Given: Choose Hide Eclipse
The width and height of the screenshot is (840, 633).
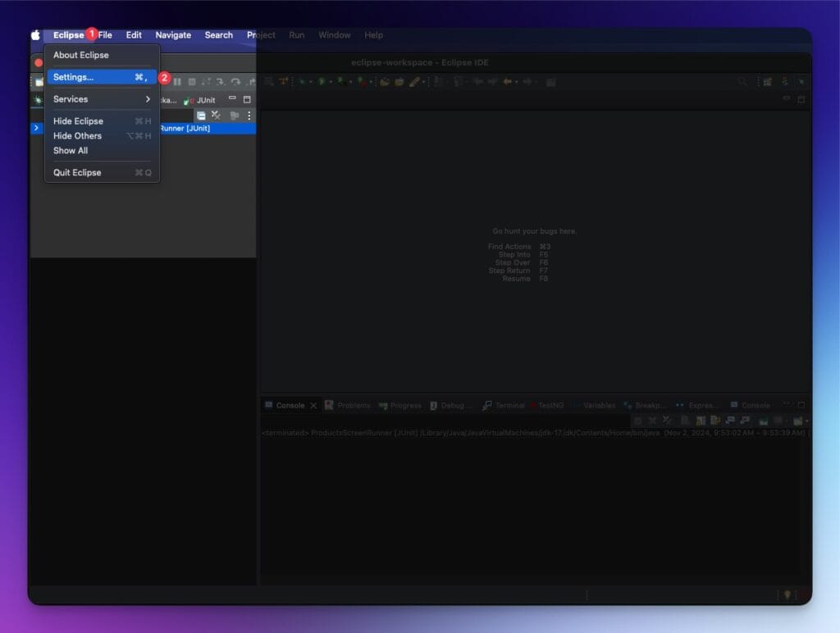Looking at the screenshot, I should click(x=102, y=121).
